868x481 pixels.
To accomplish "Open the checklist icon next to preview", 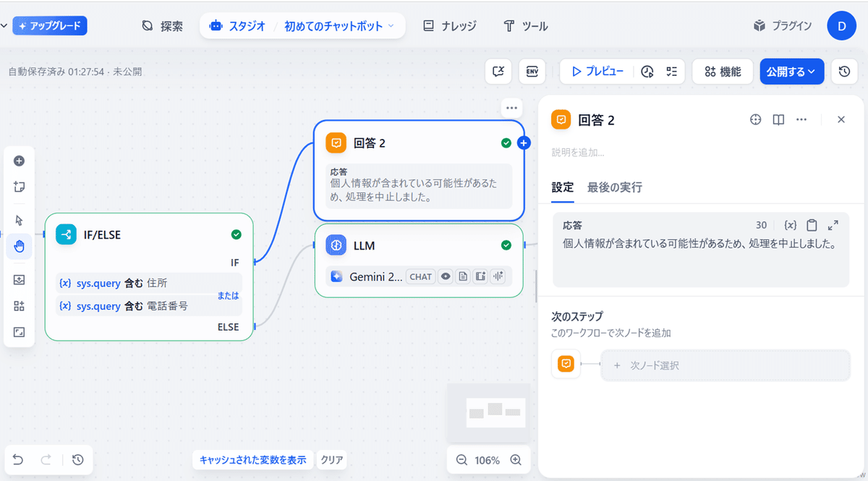I will pos(672,72).
